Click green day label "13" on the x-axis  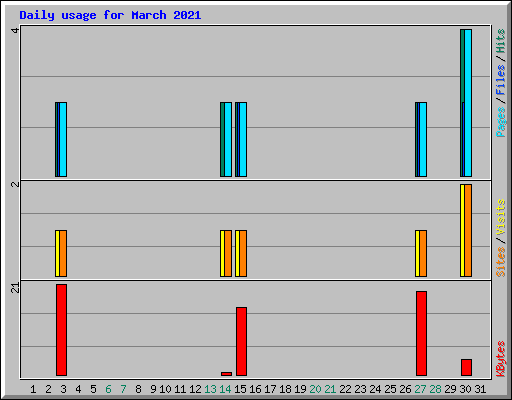[x=210, y=389]
